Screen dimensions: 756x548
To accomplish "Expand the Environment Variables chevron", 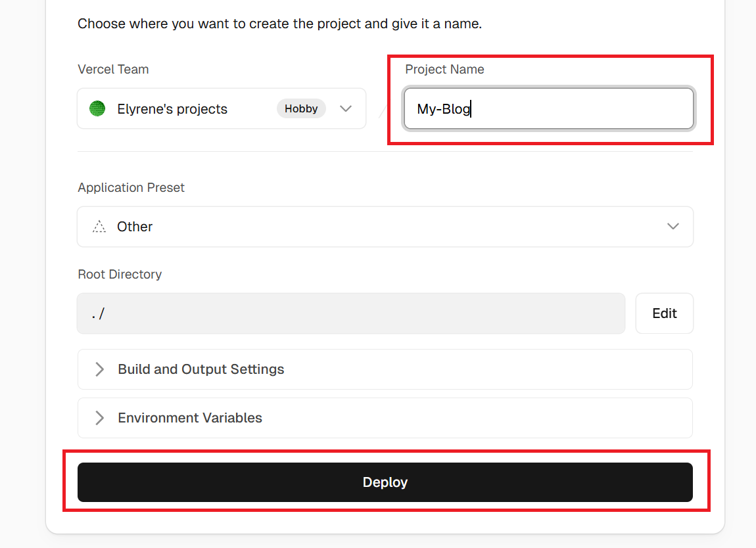I will pyautogui.click(x=100, y=418).
